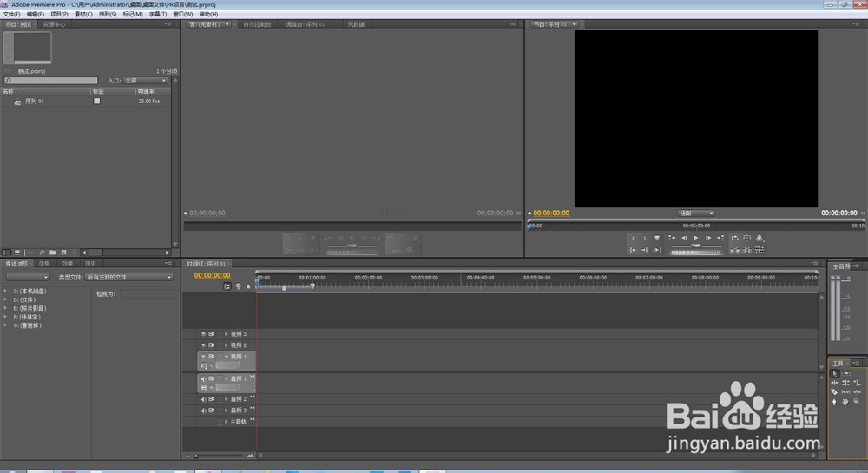Screen dimensions: 868x473
Task: Click the Extract button
Action: [746, 250]
